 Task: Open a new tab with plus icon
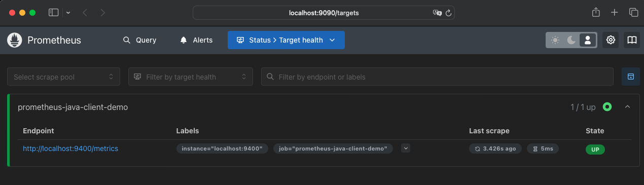(x=615, y=13)
